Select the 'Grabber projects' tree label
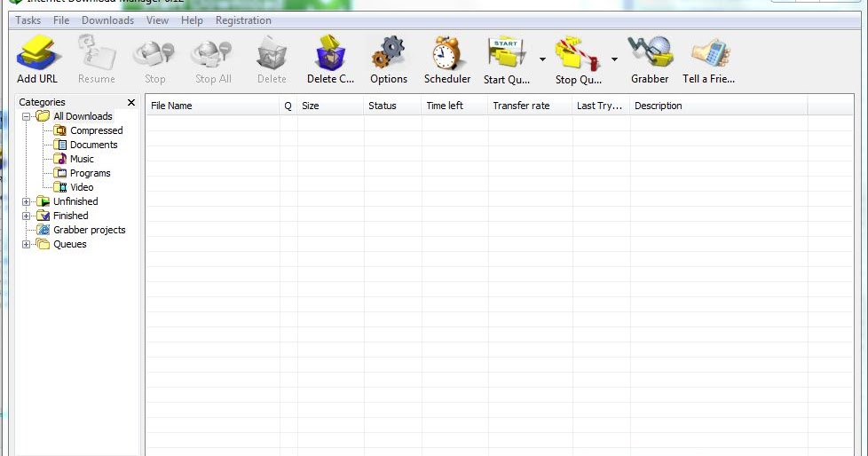868x456 pixels. [x=89, y=230]
